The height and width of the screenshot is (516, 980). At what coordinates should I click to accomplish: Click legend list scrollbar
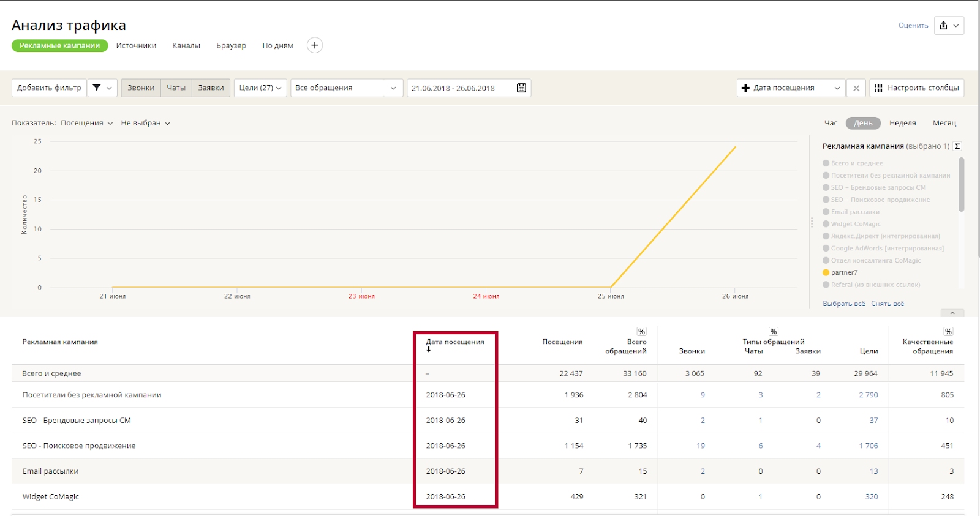[961, 184]
